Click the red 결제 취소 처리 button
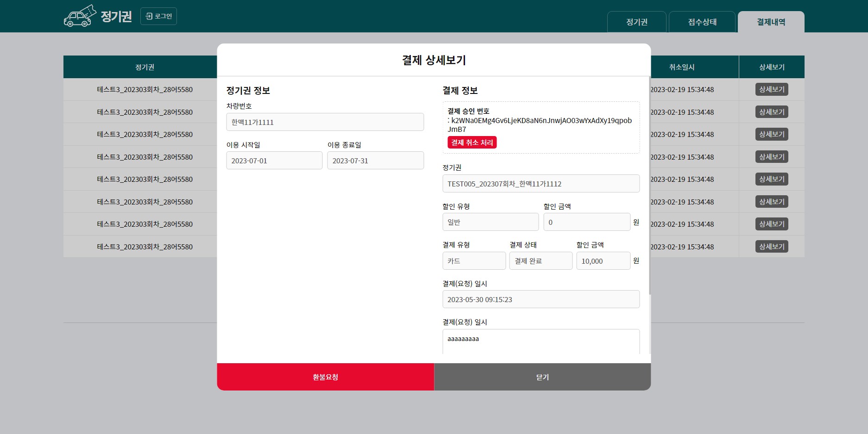This screenshot has width=868, height=434. pyautogui.click(x=472, y=142)
